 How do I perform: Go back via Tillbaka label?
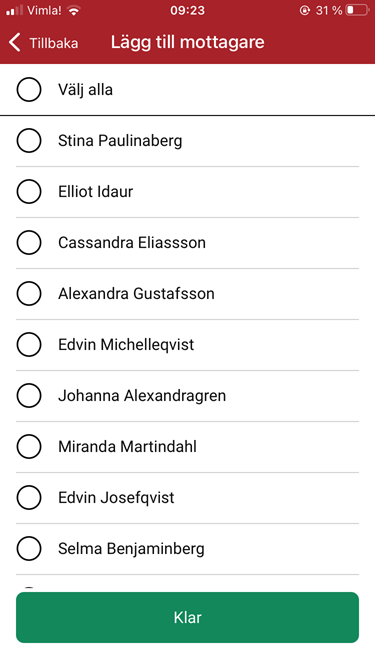54,43
